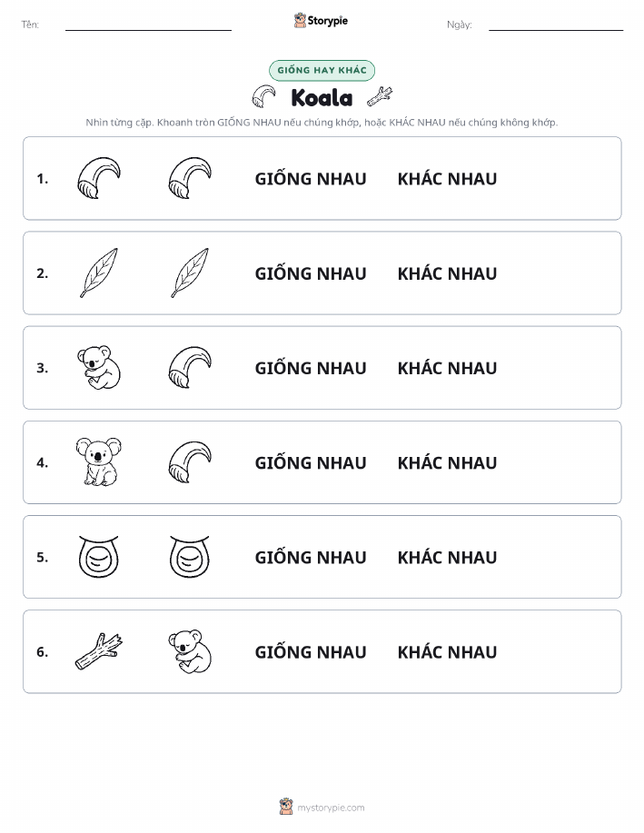Click the Ngày date line field
This screenshot has height=833, width=644.
click(x=556, y=25)
